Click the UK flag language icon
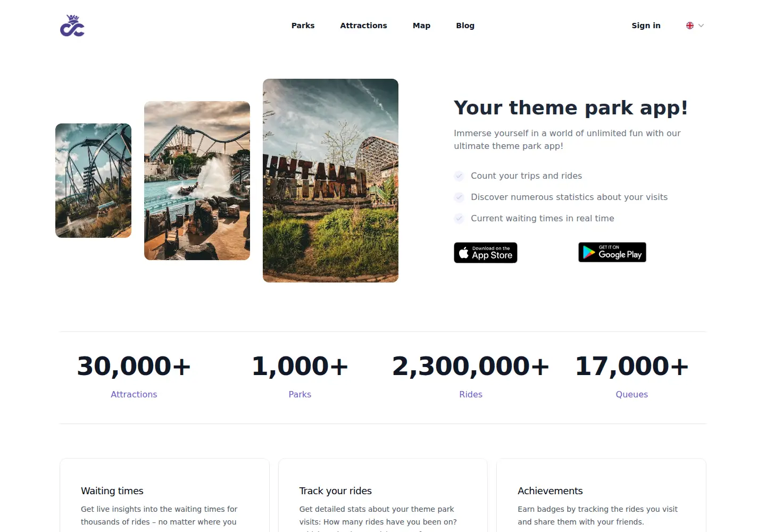The height and width of the screenshot is (532, 766). click(x=690, y=26)
